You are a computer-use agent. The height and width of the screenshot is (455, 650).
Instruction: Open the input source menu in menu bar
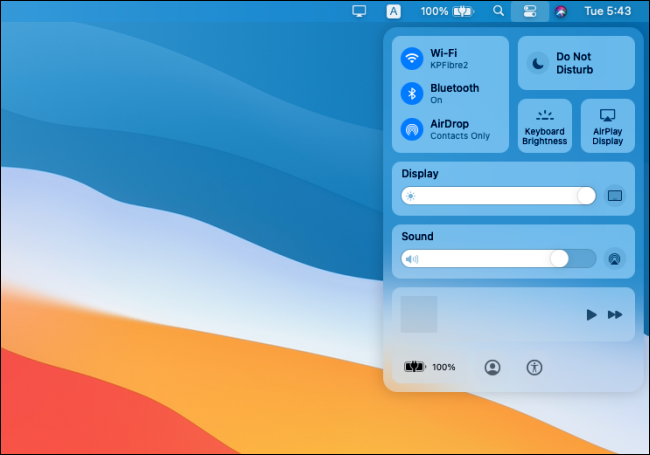point(394,11)
